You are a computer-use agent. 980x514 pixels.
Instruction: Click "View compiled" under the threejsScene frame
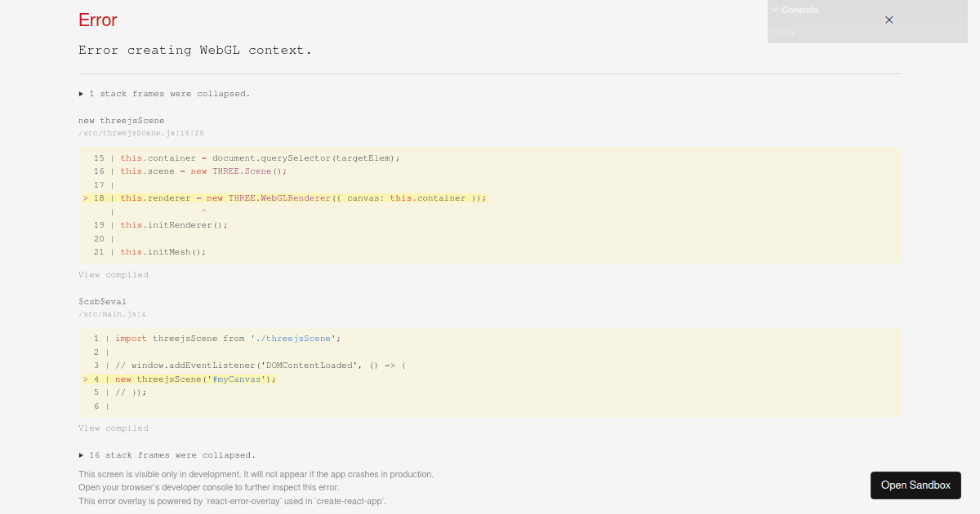[x=113, y=274]
